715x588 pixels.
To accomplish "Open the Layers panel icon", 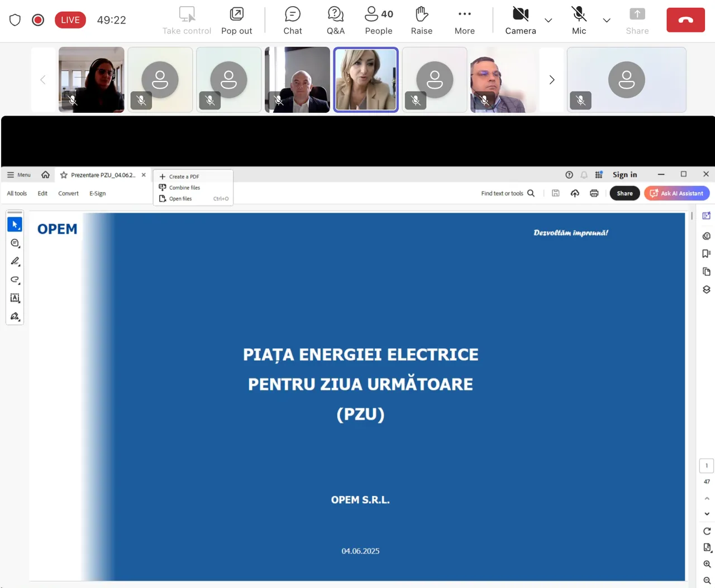I will [707, 289].
